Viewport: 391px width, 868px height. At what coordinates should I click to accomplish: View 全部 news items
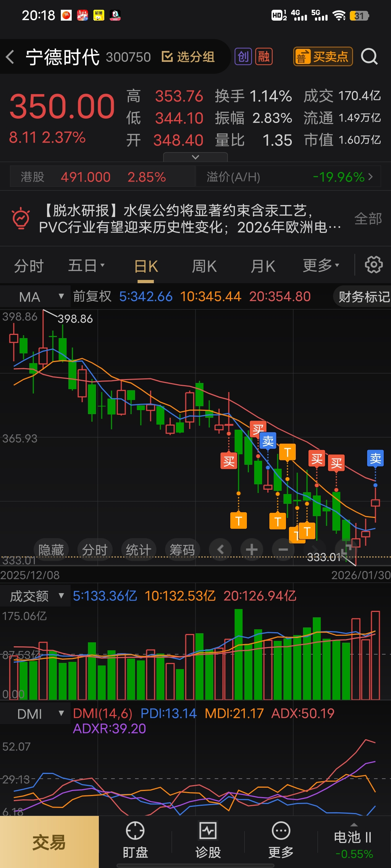tap(368, 219)
